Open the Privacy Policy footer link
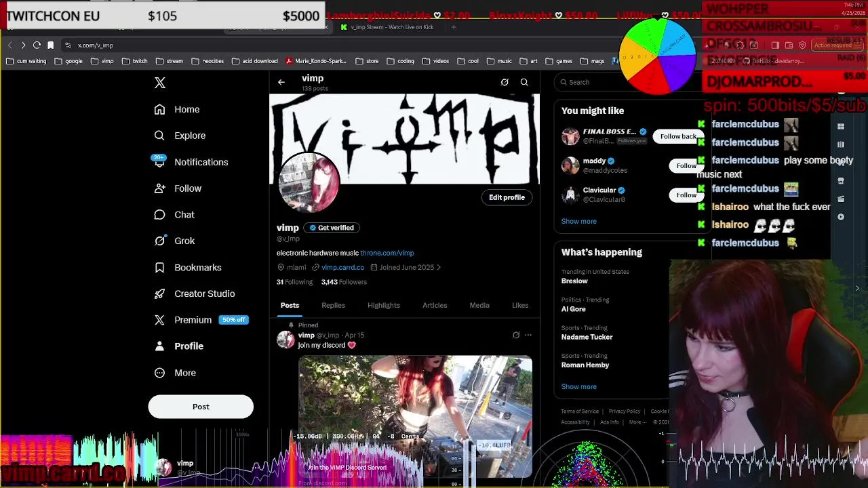Viewport: 868px width, 488px height. click(x=625, y=411)
